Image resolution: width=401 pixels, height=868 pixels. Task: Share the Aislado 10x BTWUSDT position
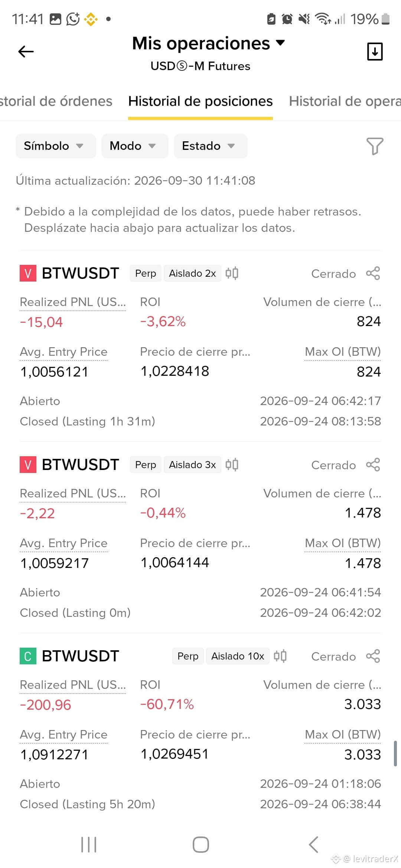373,656
